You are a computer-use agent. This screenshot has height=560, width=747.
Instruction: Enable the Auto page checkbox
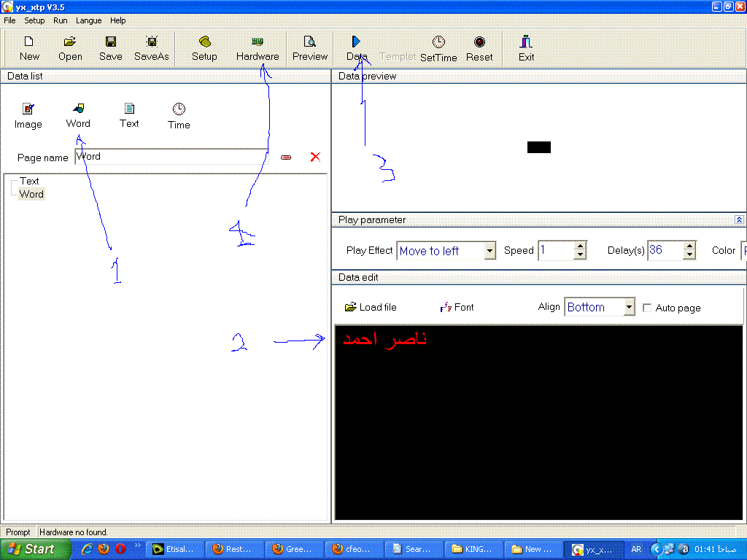(647, 308)
